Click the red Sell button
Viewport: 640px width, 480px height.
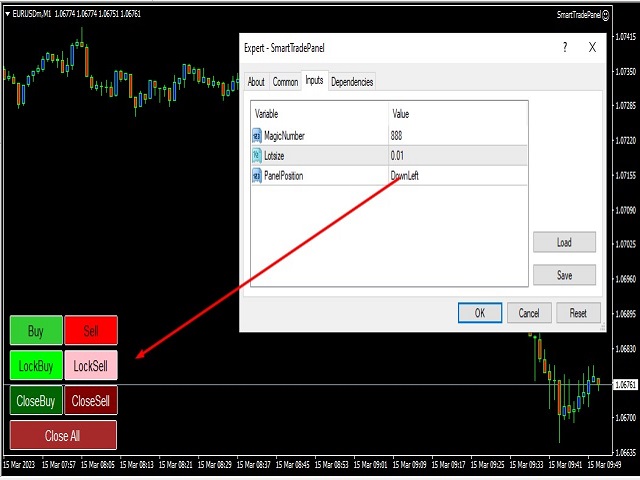click(91, 330)
